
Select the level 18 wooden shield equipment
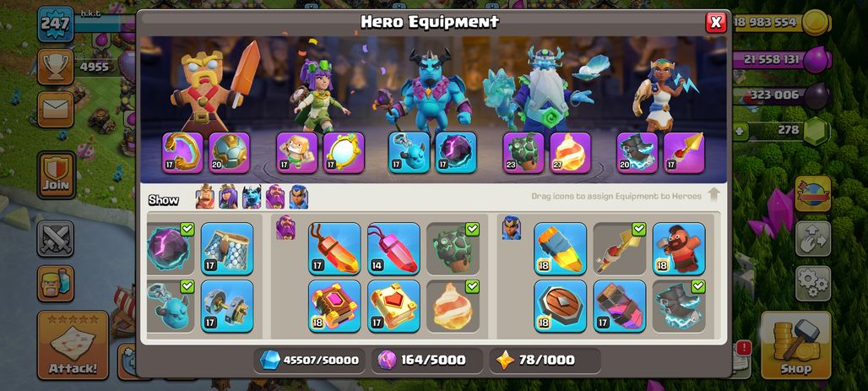560,307
